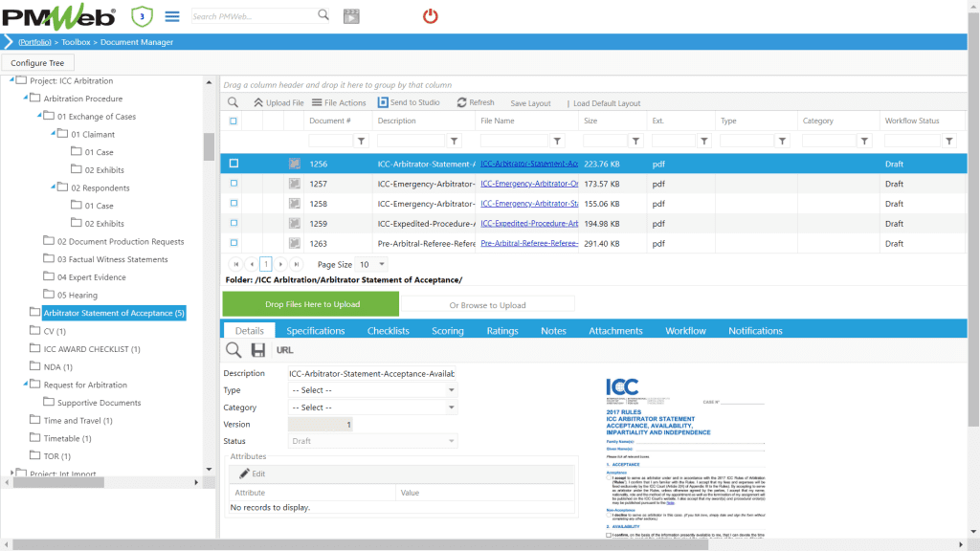Click the Upload File toolbar button
This screenshot has height=551, width=980.
[x=278, y=102]
